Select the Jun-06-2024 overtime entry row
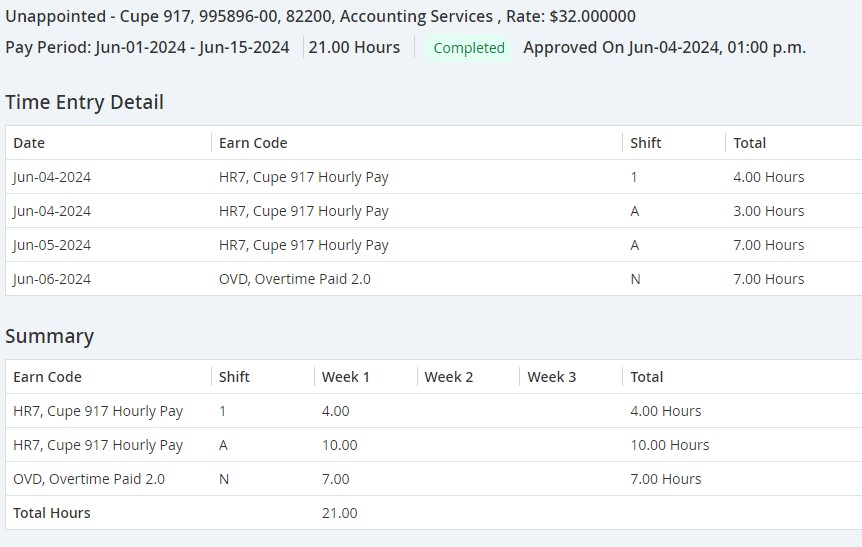The width and height of the screenshot is (862, 547). coord(434,279)
